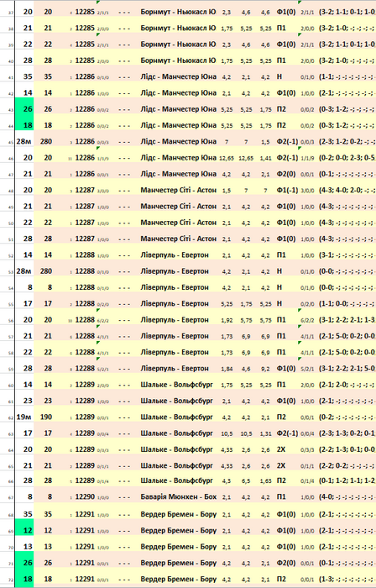
Task: Select the '280' cell in row 53
Action: point(46,271)
